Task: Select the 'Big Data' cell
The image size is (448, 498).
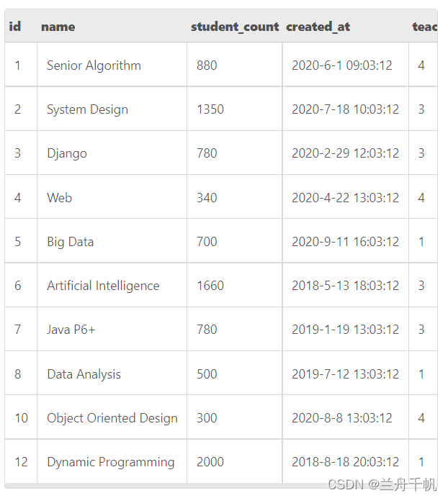Action: pos(71,242)
